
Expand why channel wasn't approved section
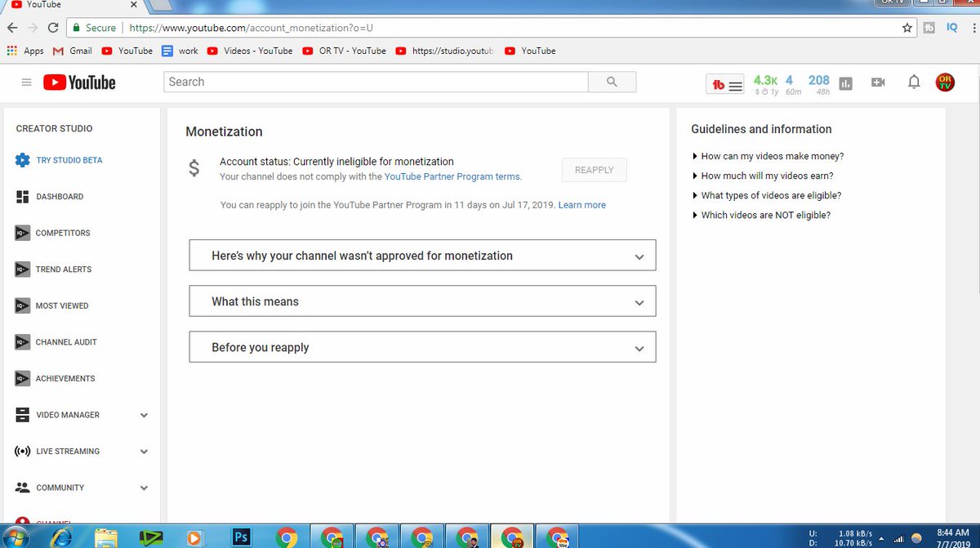click(422, 256)
